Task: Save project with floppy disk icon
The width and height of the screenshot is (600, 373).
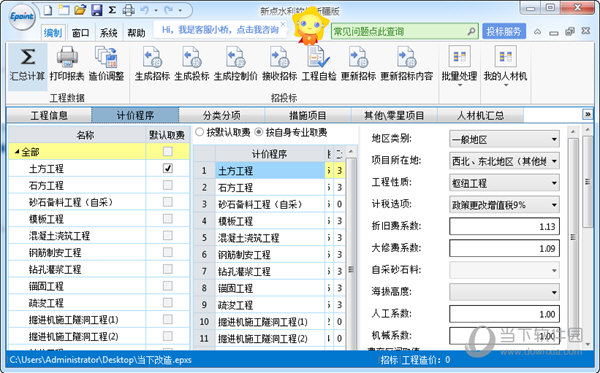Action: tap(96, 10)
